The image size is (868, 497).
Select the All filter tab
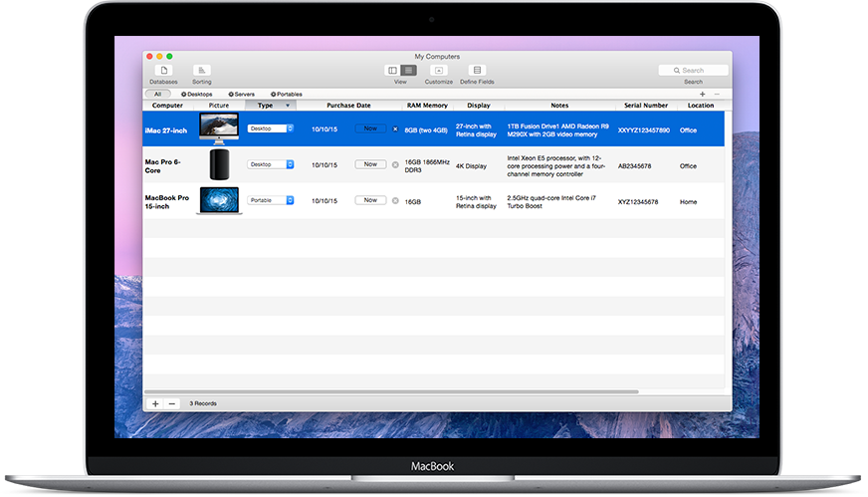pos(157,95)
